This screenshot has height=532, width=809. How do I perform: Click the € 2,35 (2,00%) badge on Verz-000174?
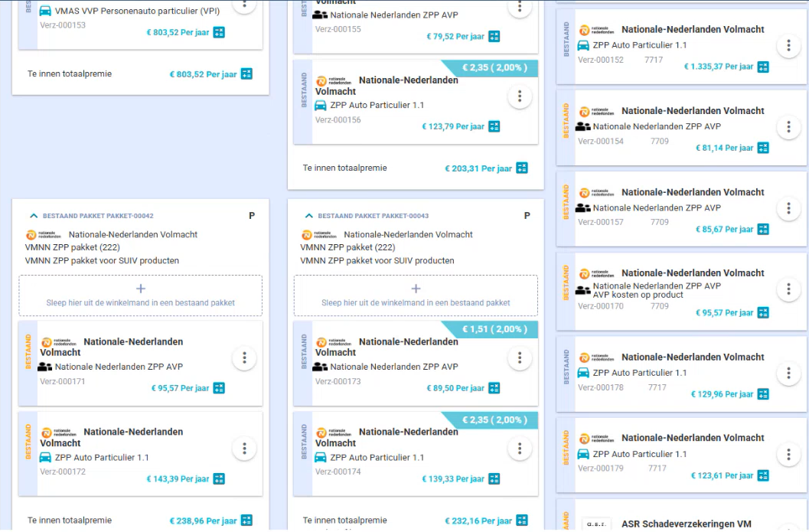(x=494, y=420)
